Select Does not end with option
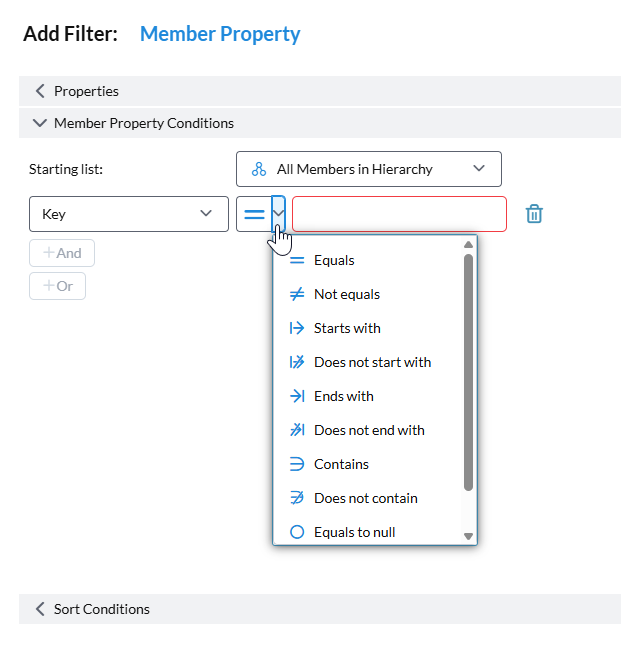Screen dimensions: 621x645 click(x=369, y=430)
